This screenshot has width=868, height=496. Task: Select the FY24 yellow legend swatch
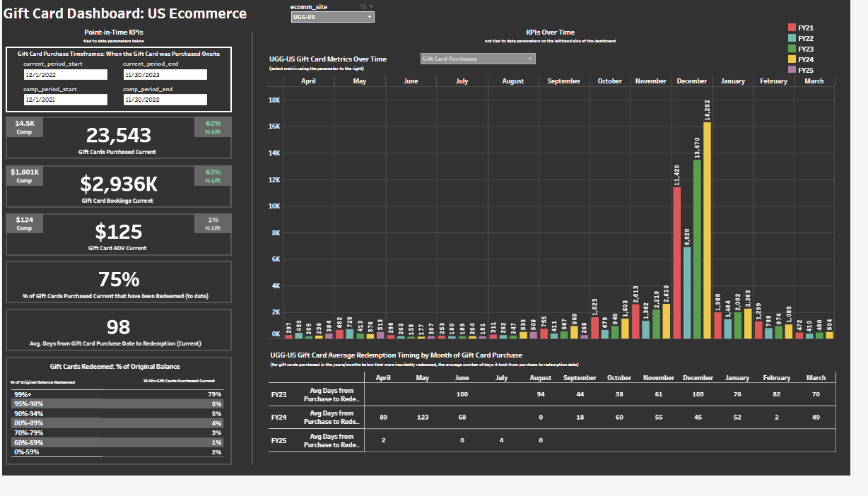click(x=792, y=59)
